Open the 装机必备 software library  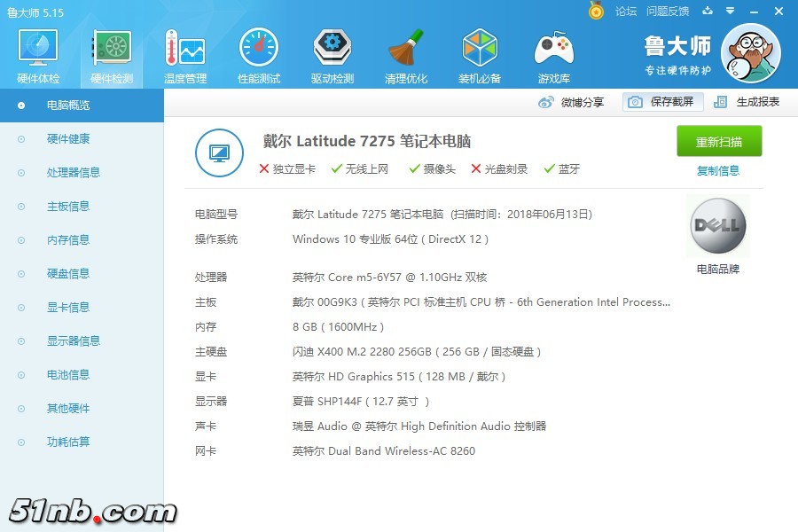[480, 53]
